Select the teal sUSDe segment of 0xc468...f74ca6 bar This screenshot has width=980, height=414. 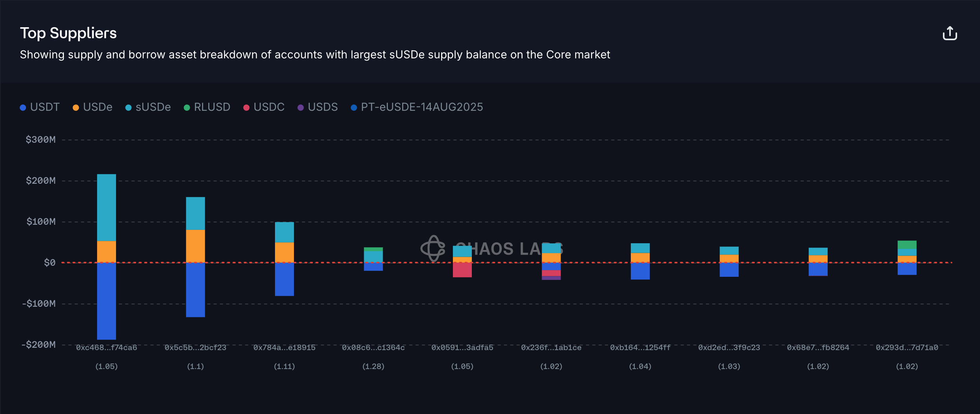click(x=107, y=208)
